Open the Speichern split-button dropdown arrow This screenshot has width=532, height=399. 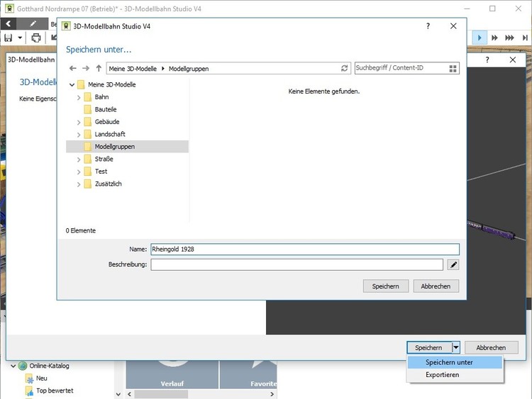456,347
